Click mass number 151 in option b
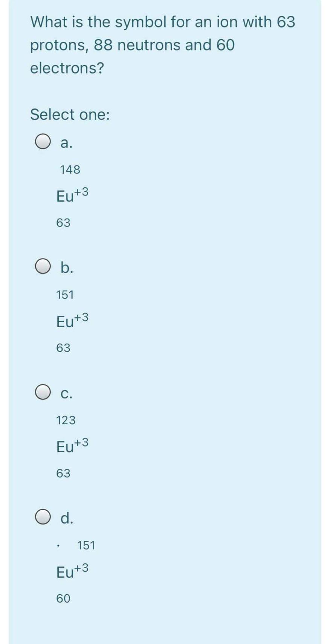 coord(65,295)
